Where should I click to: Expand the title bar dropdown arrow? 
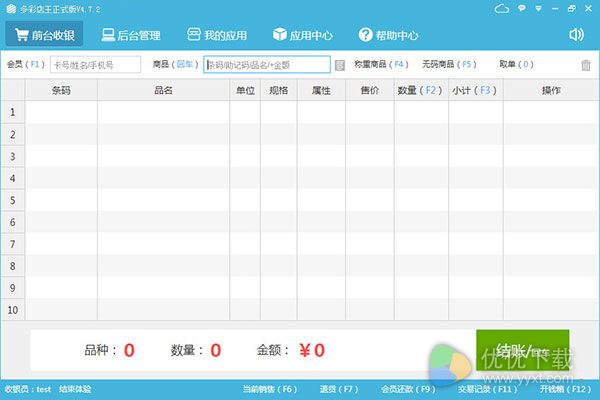tap(538, 8)
